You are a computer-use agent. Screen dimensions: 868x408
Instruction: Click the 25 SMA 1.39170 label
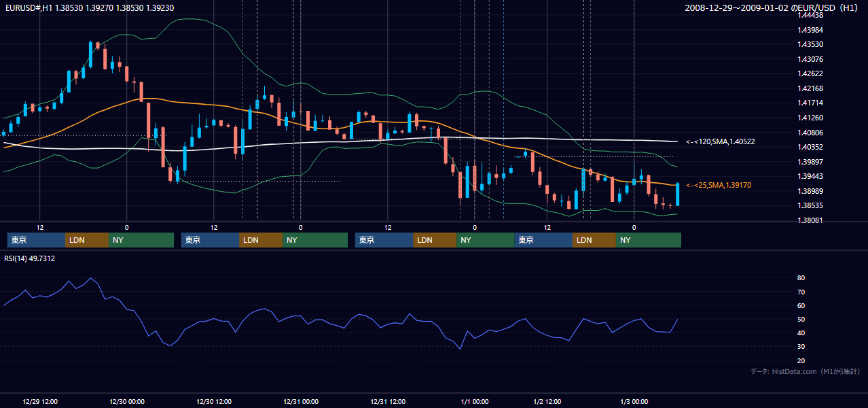click(x=719, y=185)
